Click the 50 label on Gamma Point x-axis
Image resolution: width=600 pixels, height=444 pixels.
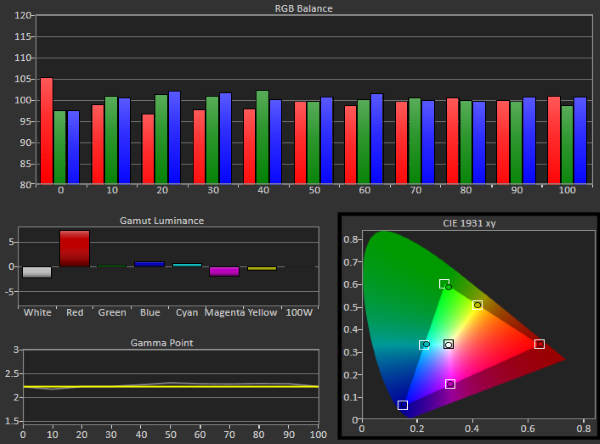click(171, 434)
